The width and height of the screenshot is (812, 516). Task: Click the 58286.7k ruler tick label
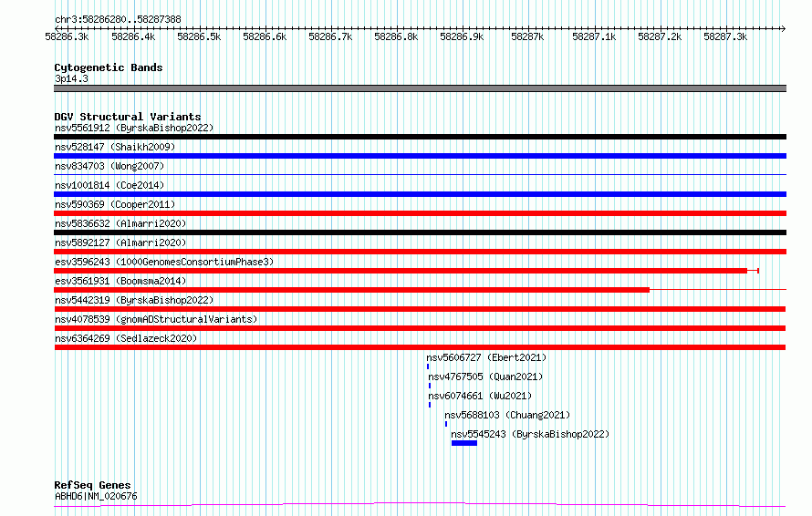(330, 36)
